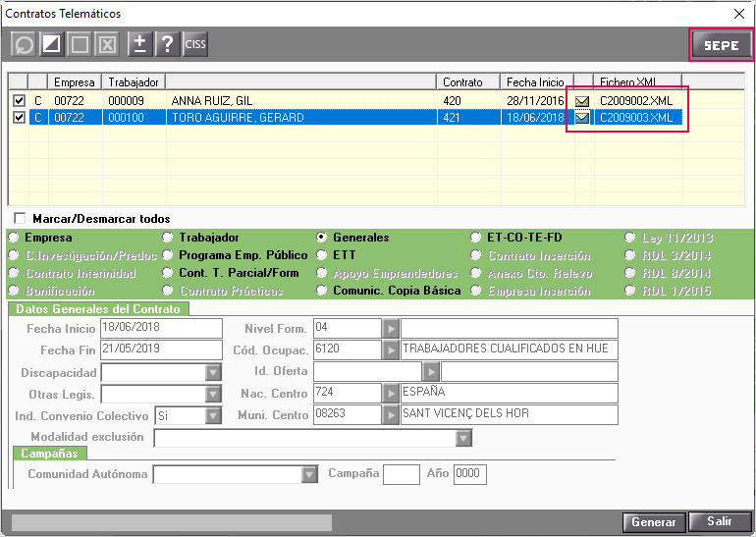
Task: Open the CISS toolbar button
Action: click(x=195, y=44)
